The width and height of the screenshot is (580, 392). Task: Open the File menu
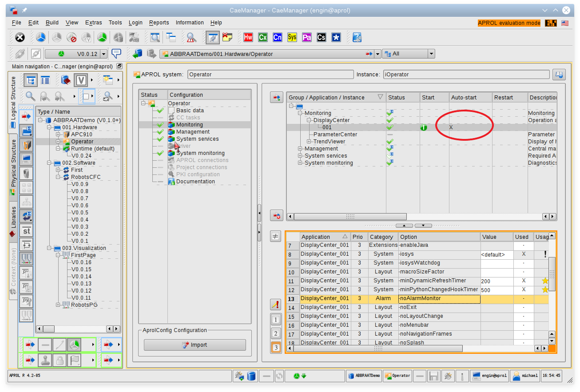click(x=16, y=23)
